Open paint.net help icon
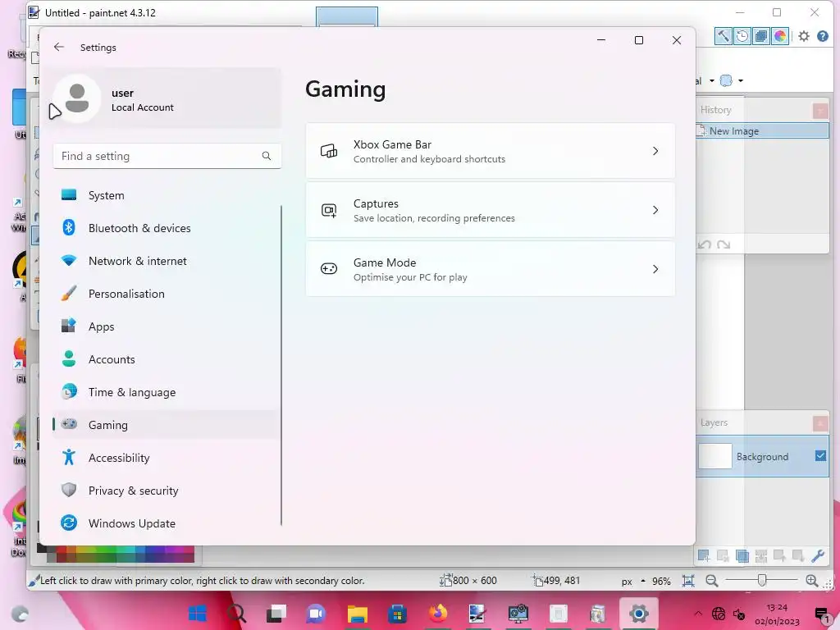 tap(823, 36)
